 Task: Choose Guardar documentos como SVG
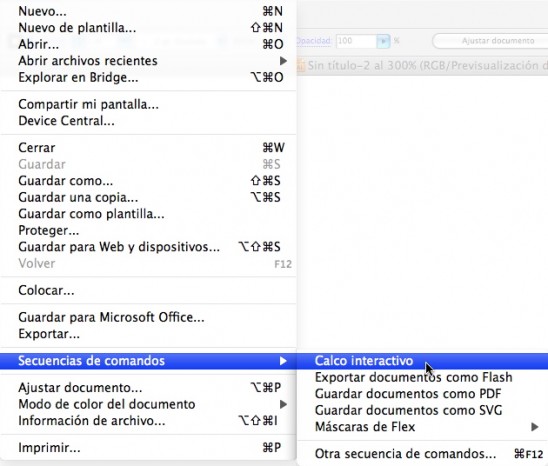(422, 410)
